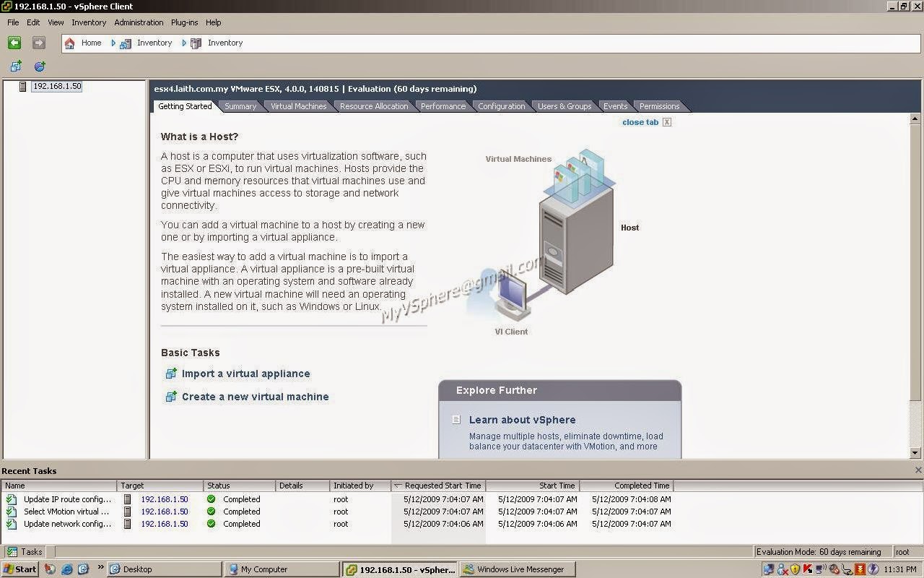Click target 192.168.1.50 in Update IP route row
The height and width of the screenshot is (578, 924).
[164, 499]
